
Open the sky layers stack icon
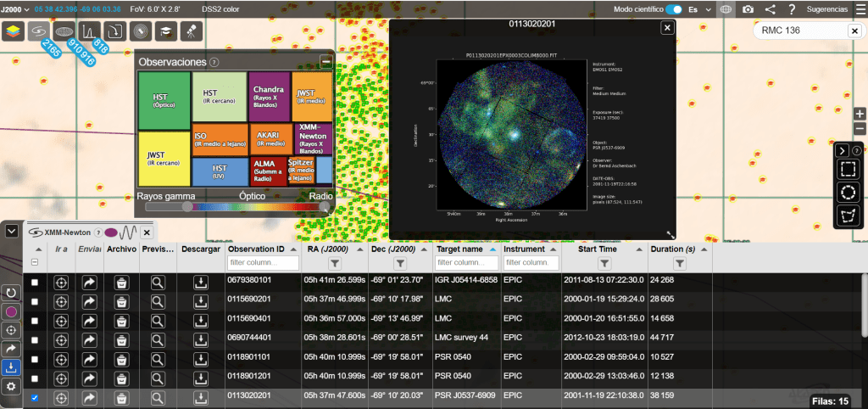click(x=14, y=31)
